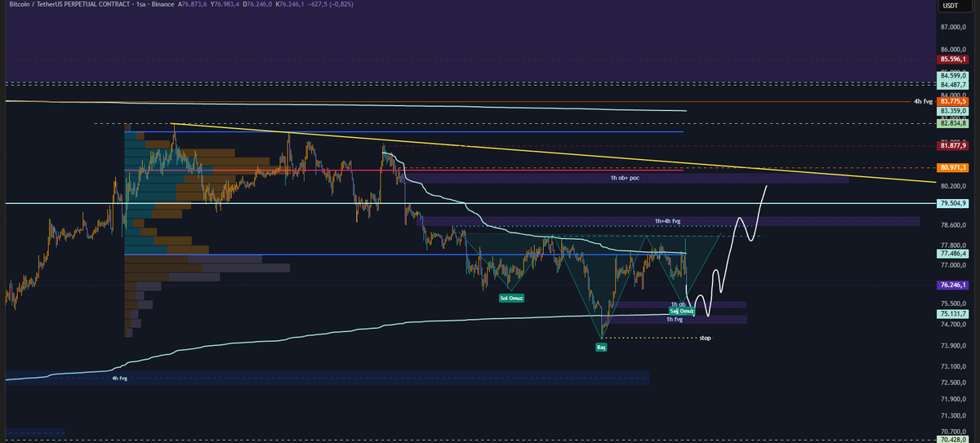
Task: Select the Sol Omuz pattern label
Action: tap(511, 298)
